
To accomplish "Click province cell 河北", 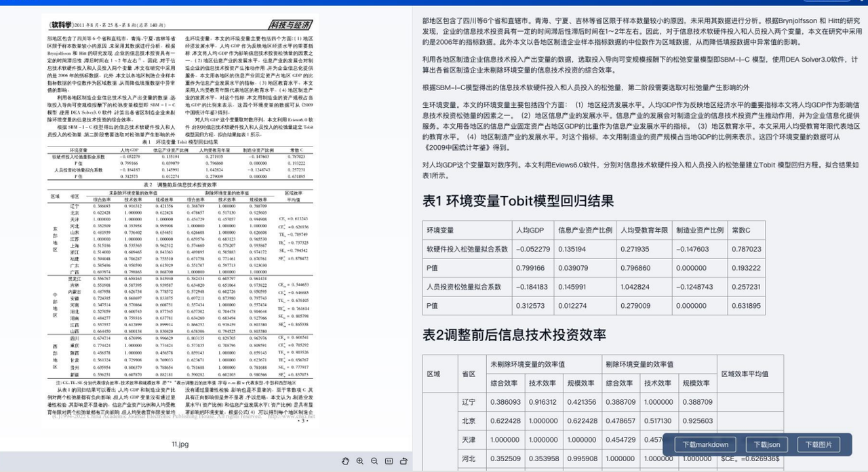I will pyautogui.click(x=472, y=458).
